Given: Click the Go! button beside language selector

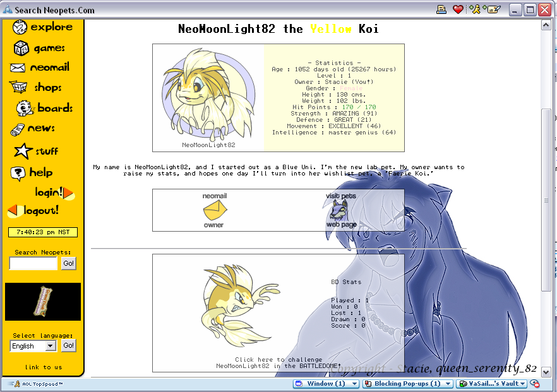Looking at the screenshot, I should pos(69,345).
